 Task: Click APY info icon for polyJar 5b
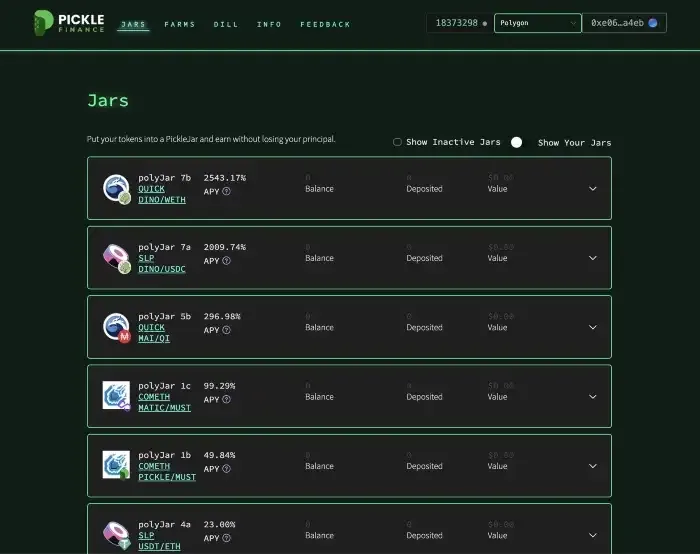(226, 330)
